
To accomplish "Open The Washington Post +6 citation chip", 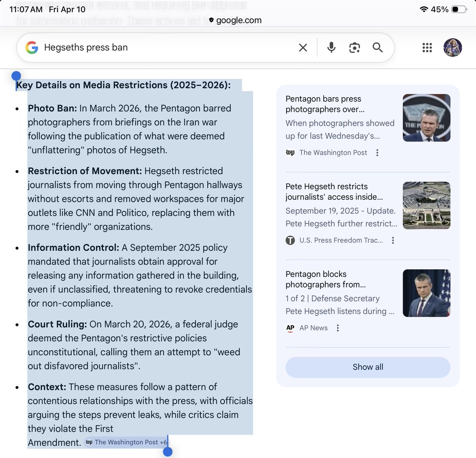I will tap(127, 442).
